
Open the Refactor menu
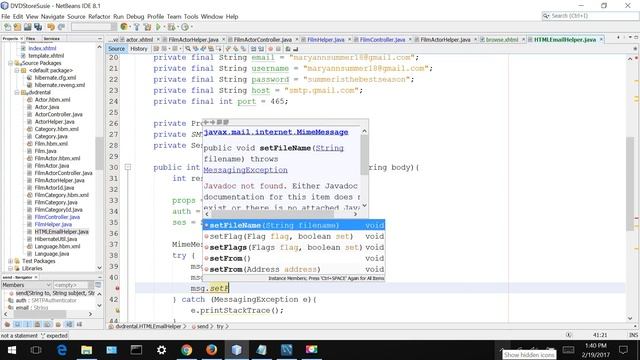point(99,16)
